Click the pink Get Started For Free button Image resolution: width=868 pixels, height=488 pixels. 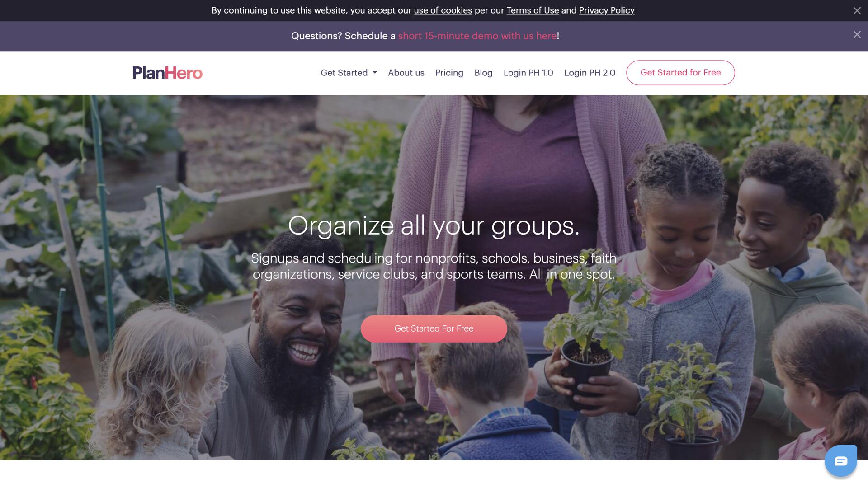click(x=434, y=328)
